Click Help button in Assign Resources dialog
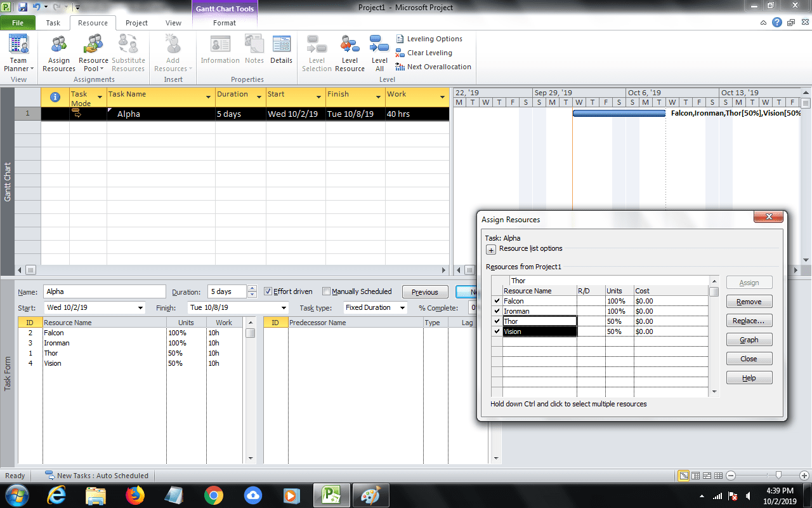This screenshot has height=508, width=812. point(749,378)
